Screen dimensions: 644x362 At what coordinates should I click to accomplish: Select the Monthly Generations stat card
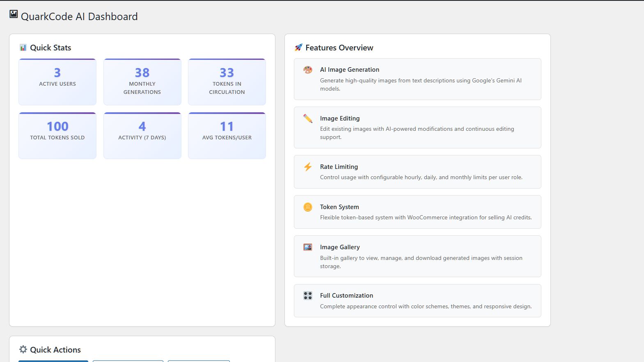(x=142, y=82)
